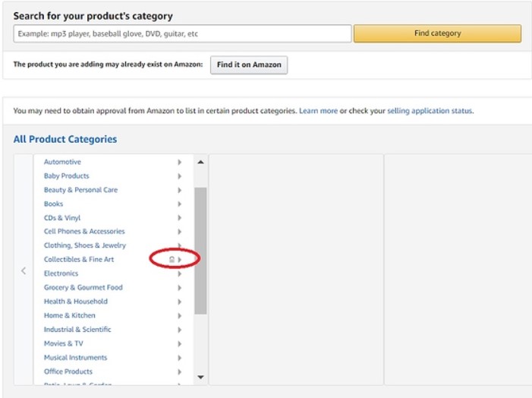Select the Home & Kitchen category
The width and height of the screenshot is (532, 398).
pos(70,315)
